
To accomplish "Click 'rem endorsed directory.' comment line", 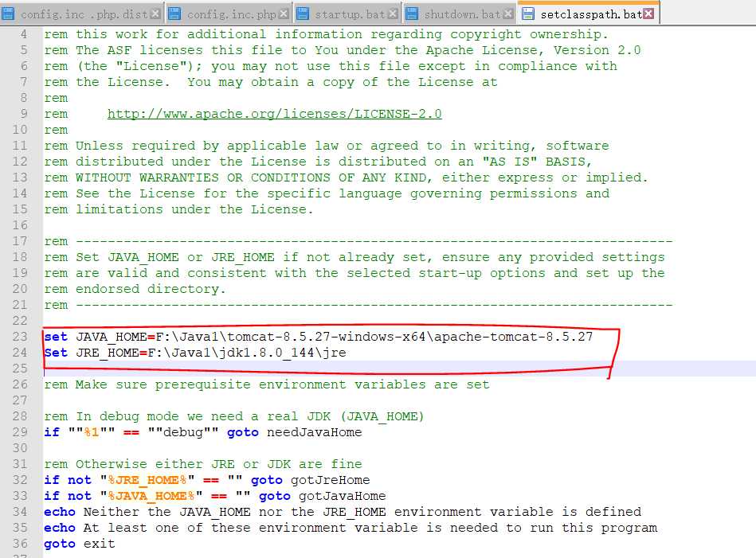I will [135, 289].
